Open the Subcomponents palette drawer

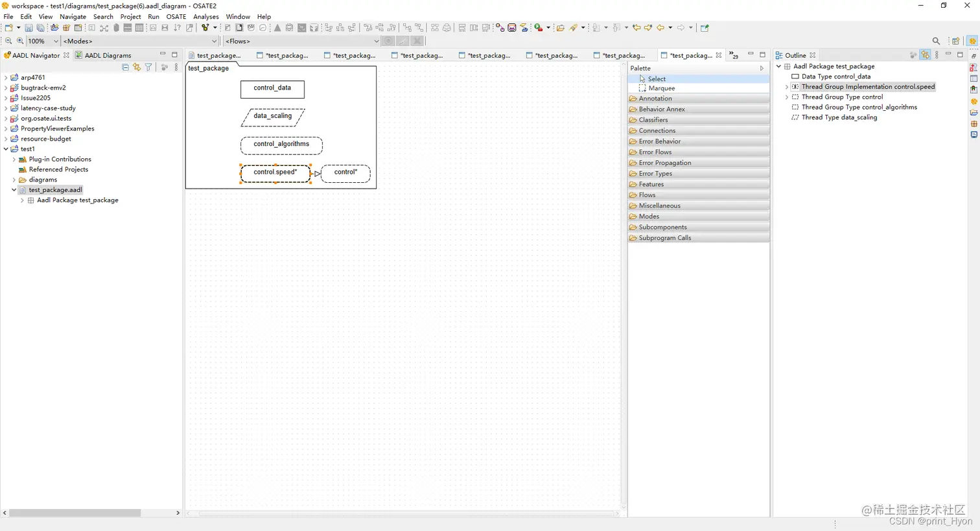[x=699, y=227]
